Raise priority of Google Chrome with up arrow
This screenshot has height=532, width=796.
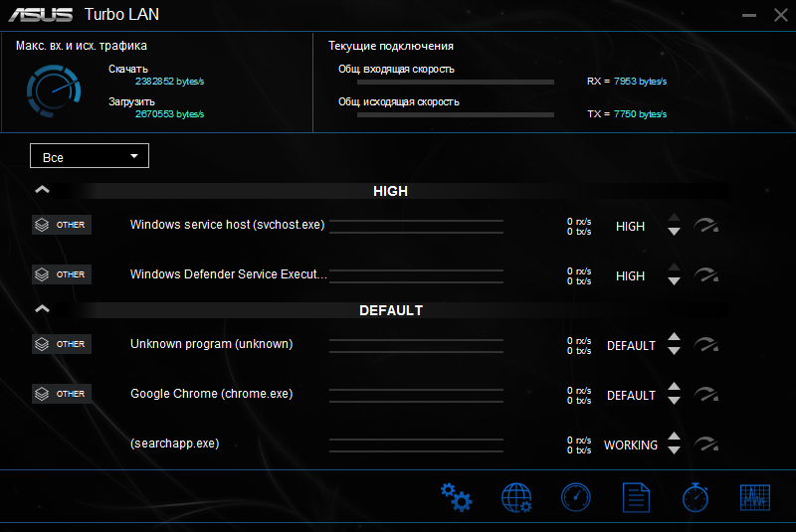(674, 387)
